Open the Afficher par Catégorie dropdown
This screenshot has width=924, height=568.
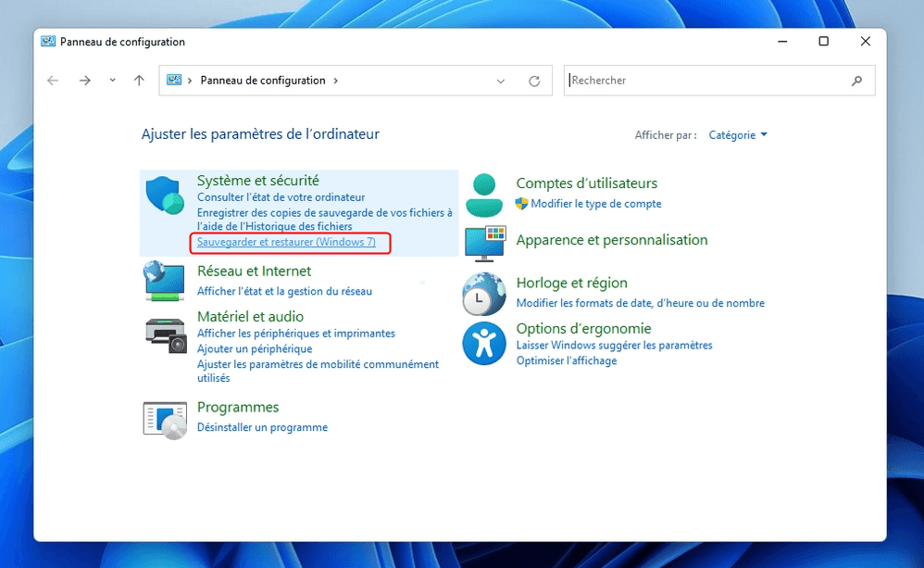[738, 135]
